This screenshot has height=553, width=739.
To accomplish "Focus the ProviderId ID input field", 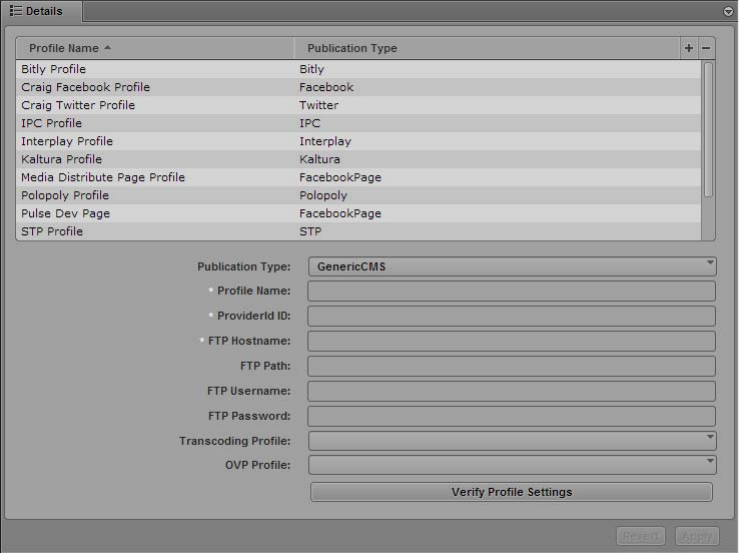I will 511,316.
